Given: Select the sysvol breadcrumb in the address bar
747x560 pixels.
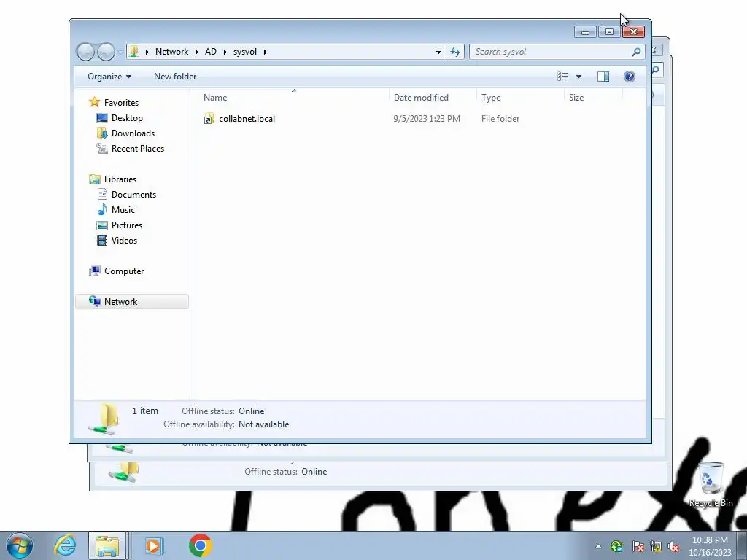Looking at the screenshot, I should pos(245,52).
